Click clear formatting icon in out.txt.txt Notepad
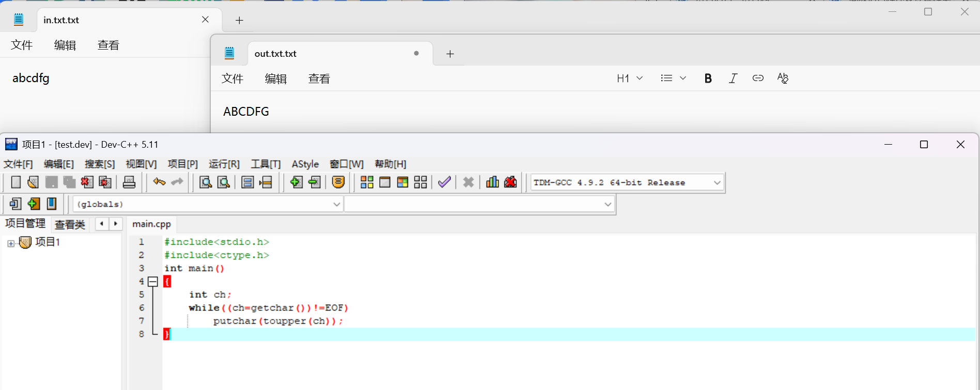Screen dimensions: 980x390 pyautogui.click(x=783, y=79)
